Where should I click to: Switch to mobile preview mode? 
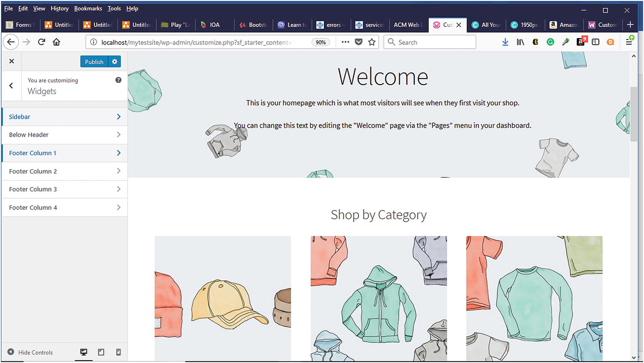118,352
